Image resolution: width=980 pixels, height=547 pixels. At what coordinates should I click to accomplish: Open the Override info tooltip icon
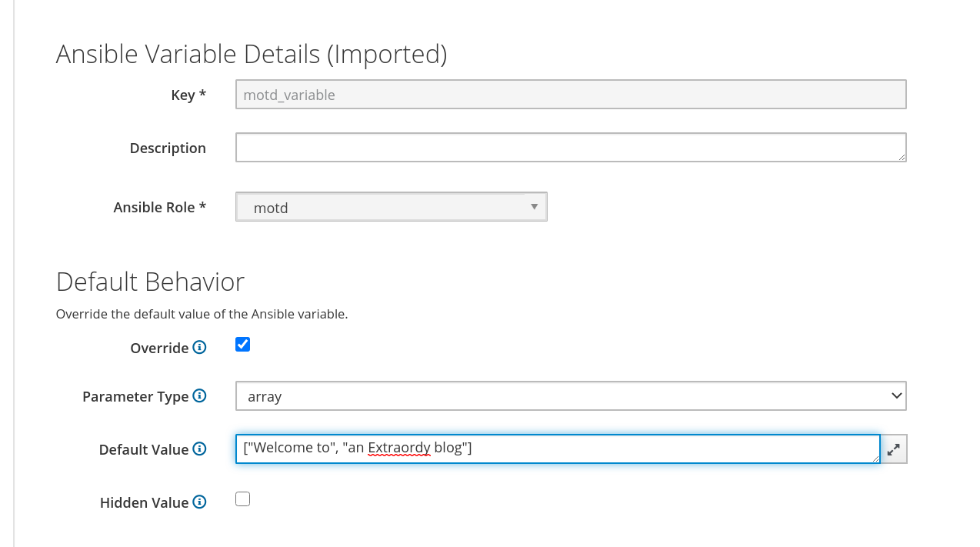click(x=199, y=347)
